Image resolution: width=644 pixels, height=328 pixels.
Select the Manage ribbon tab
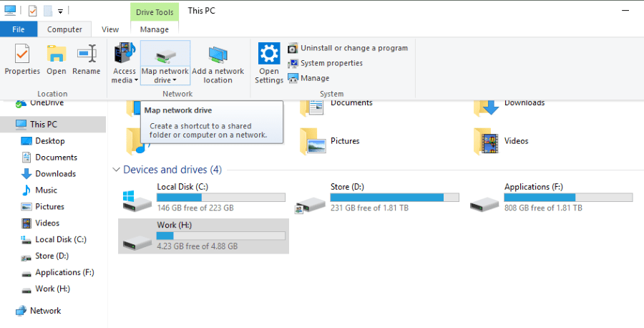tap(155, 29)
